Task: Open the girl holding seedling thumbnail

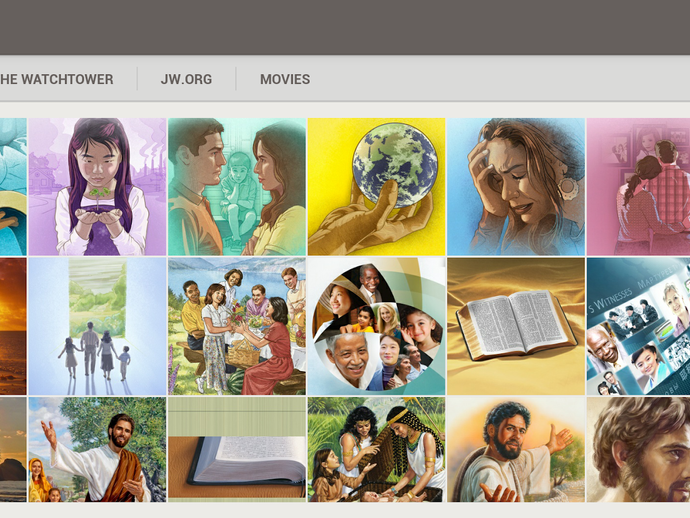Action: [x=97, y=187]
